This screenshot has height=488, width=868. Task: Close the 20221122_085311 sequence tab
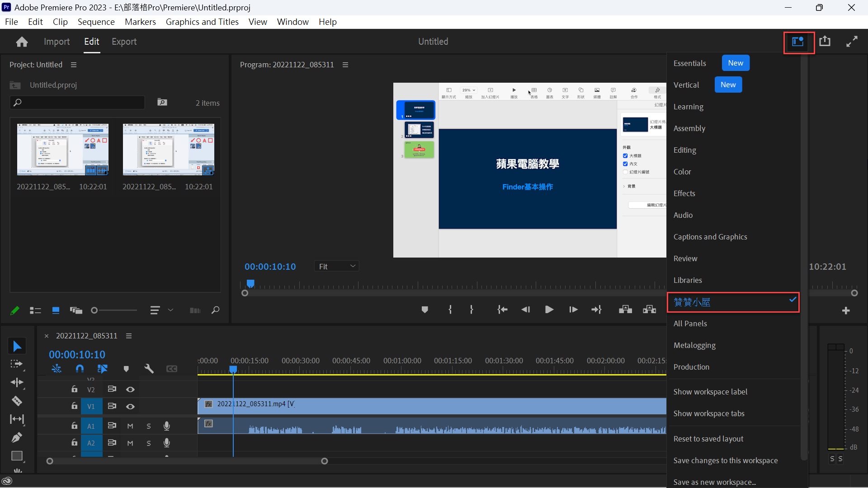coord(46,336)
